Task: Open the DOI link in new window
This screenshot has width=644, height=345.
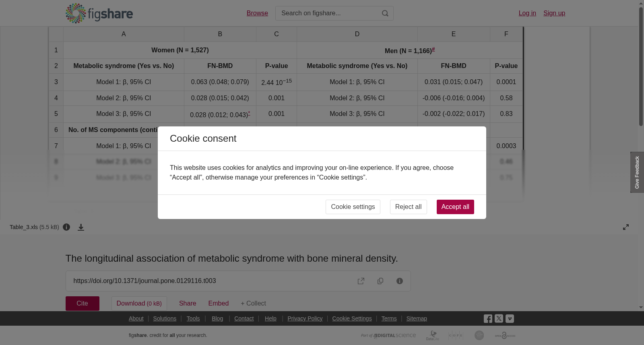Action: click(361, 281)
